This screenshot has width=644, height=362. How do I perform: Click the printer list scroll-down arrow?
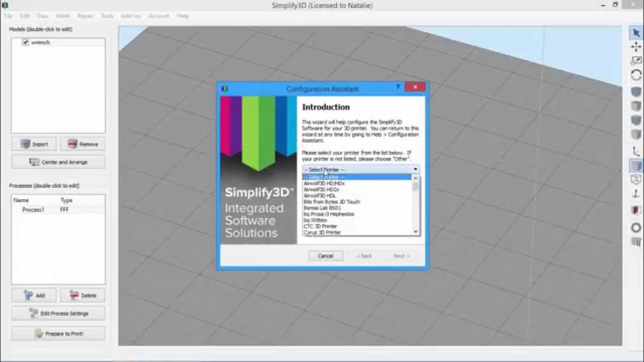pos(416,232)
